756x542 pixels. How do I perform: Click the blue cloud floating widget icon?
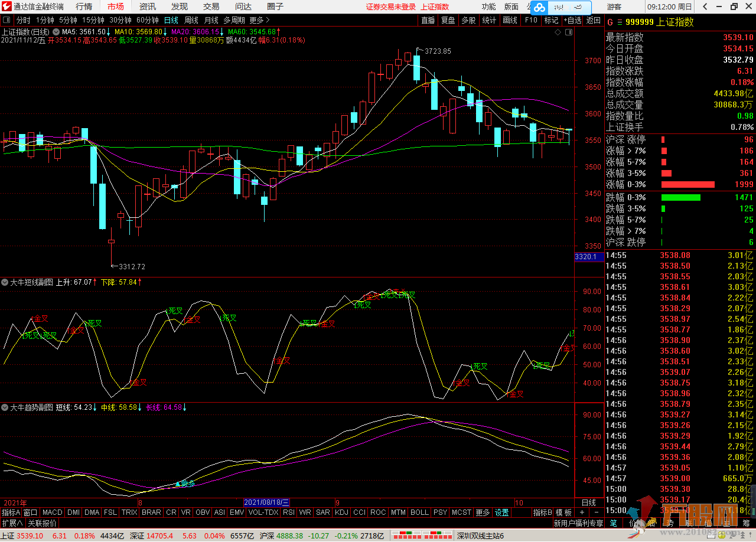click(539, 8)
